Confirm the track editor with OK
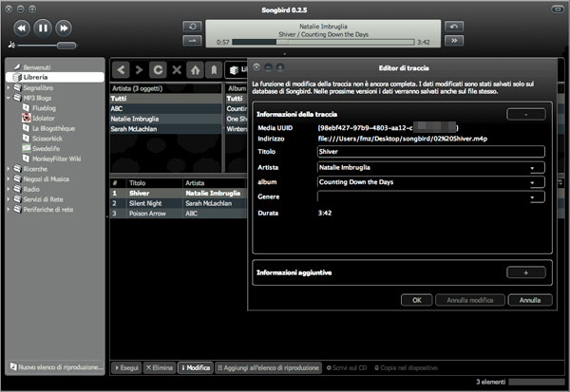 click(x=416, y=300)
